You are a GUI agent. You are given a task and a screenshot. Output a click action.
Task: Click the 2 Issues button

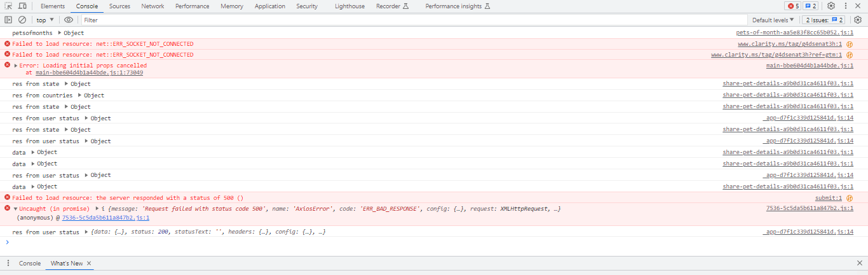(825, 20)
